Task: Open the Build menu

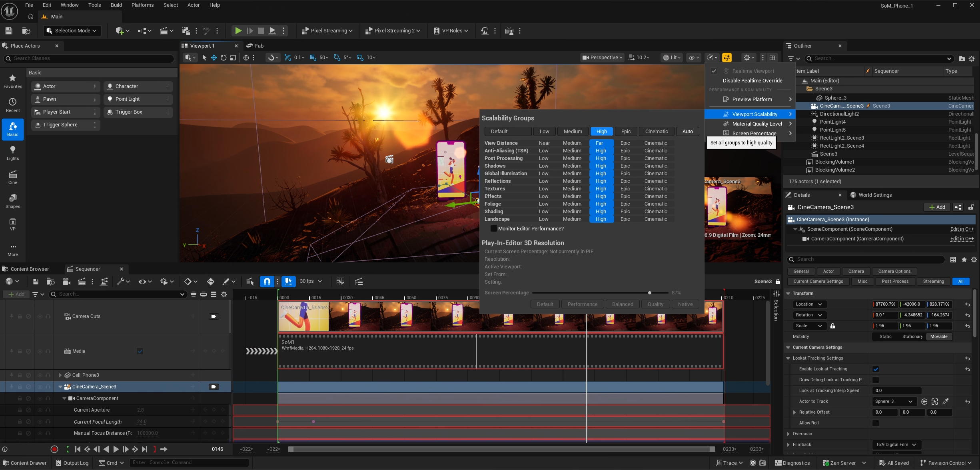Action: [x=116, y=5]
